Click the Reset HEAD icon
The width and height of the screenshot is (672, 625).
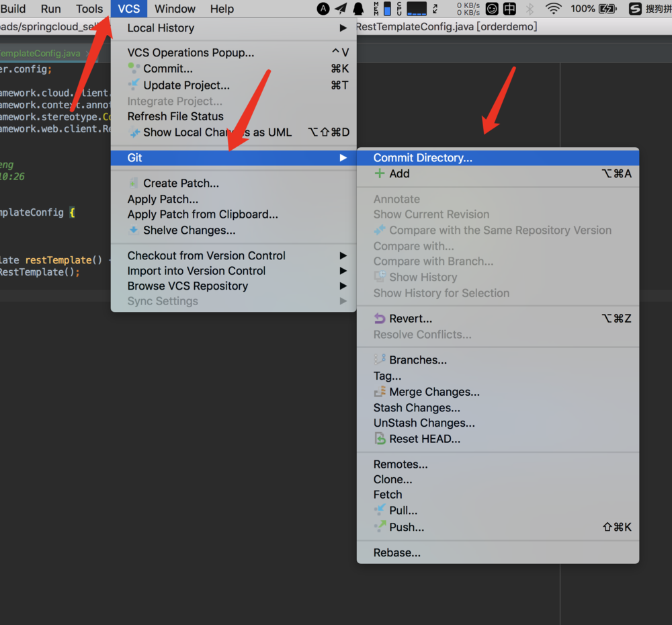(380, 439)
